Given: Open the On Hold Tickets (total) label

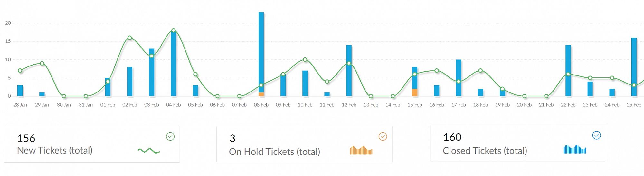Looking at the screenshot, I should (274, 152).
